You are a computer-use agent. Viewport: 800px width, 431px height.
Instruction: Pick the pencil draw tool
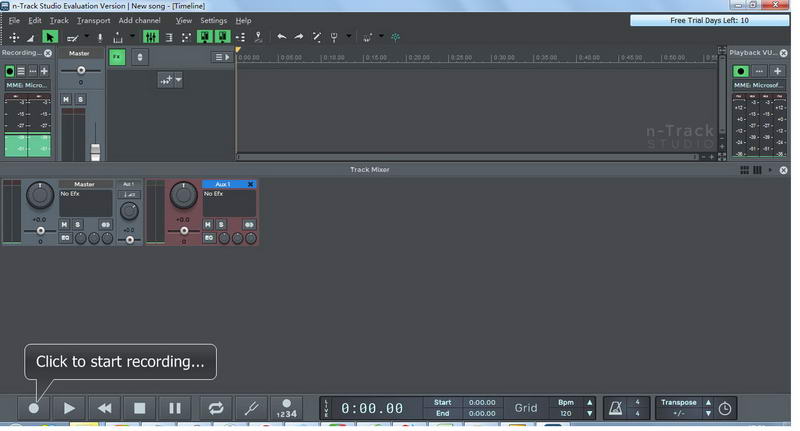coord(72,38)
